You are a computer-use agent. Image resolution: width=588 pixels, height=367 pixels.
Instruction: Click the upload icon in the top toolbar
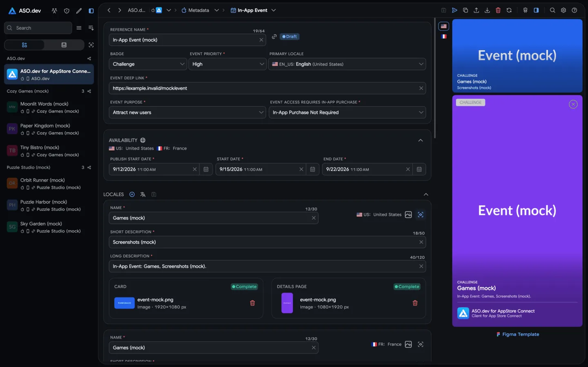point(476,10)
